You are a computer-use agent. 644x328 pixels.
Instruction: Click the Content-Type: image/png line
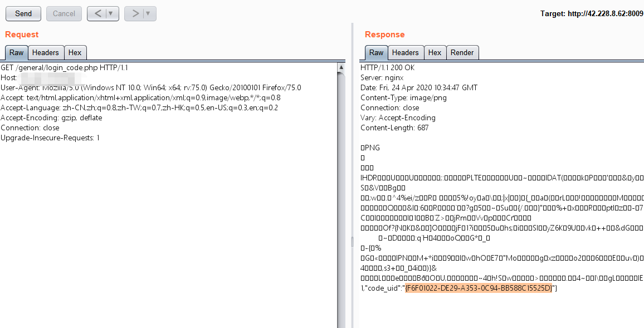coord(403,97)
